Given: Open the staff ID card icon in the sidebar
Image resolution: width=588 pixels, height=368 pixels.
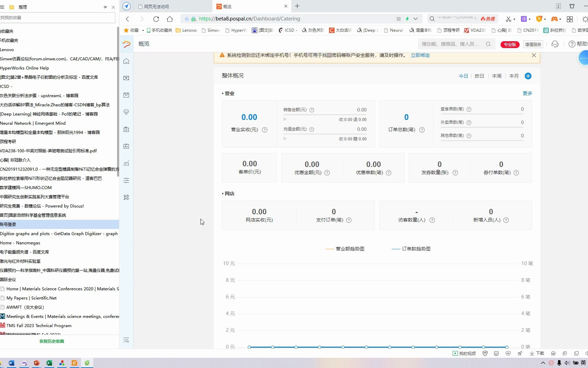Looking at the screenshot, I should [x=126, y=146].
